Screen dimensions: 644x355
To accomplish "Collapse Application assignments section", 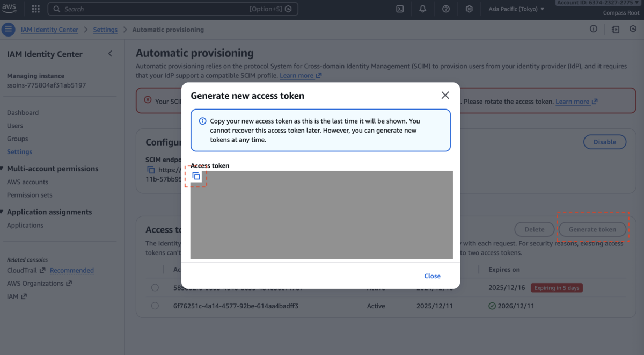I will pyautogui.click(x=2, y=212).
